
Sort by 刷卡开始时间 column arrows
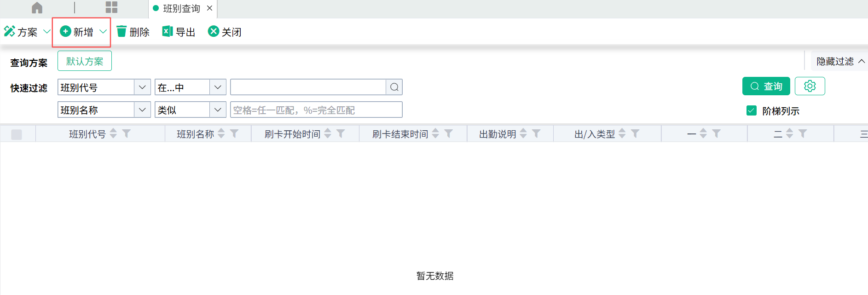click(328, 133)
